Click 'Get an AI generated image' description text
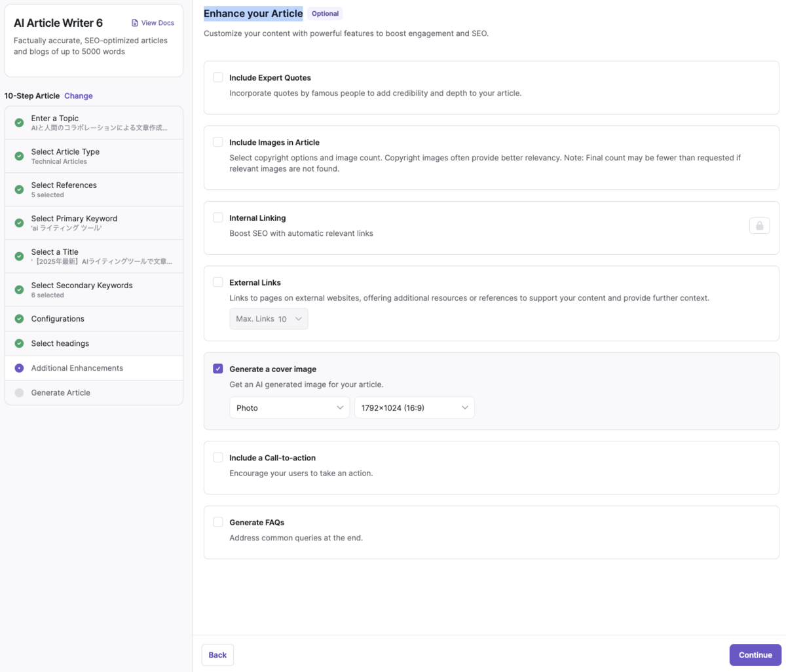Image resolution: width=786 pixels, height=672 pixels. [x=307, y=384]
